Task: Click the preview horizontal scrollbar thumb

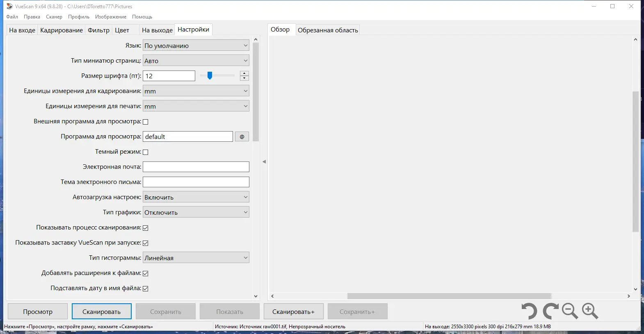Action: (449, 296)
